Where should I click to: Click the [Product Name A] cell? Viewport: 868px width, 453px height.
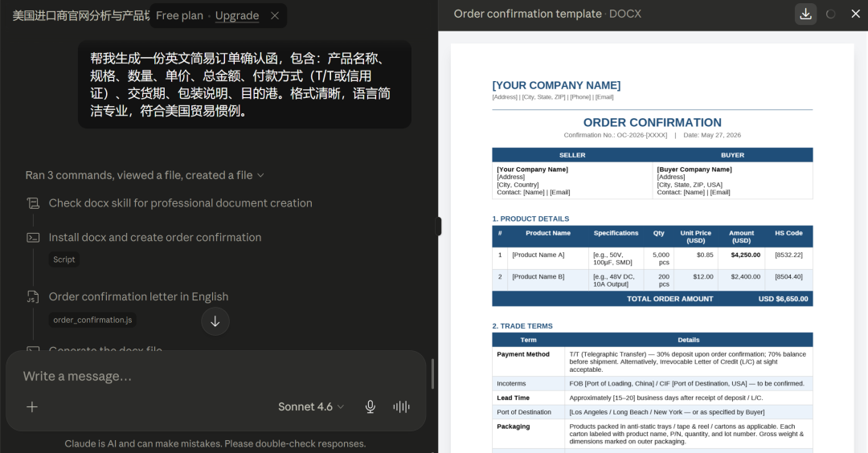[x=548, y=259]
